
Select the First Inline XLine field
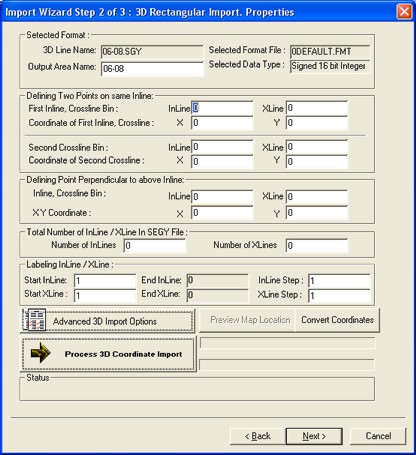(317, 108)
